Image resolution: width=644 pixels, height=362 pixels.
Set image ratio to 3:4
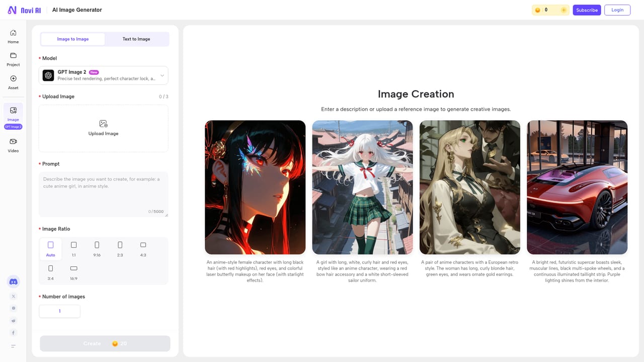coord(50,272)
